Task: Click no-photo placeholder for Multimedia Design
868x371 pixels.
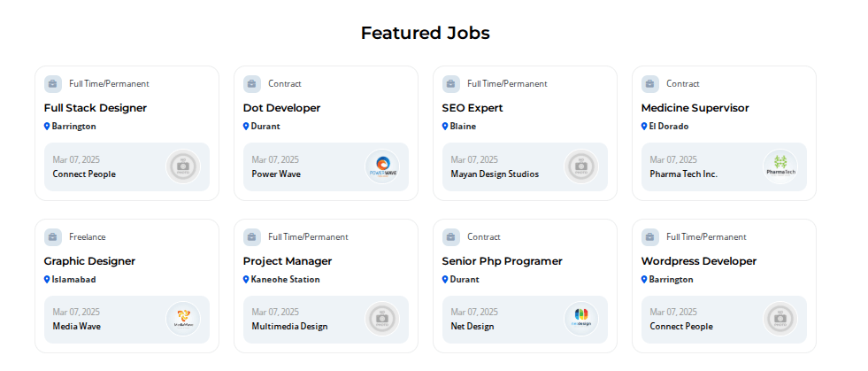Action: pos(382,319)
